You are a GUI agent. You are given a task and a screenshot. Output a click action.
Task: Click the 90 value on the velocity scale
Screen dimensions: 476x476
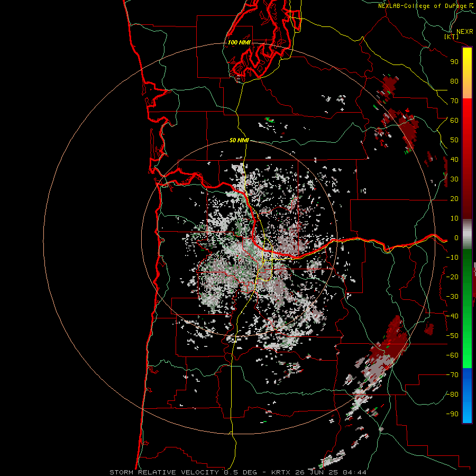[x=454, y=62]
